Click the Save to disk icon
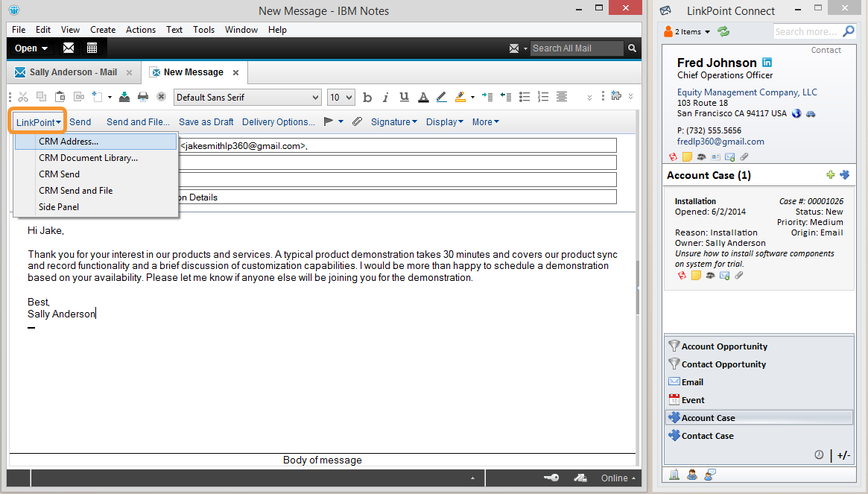 (124, 97)
